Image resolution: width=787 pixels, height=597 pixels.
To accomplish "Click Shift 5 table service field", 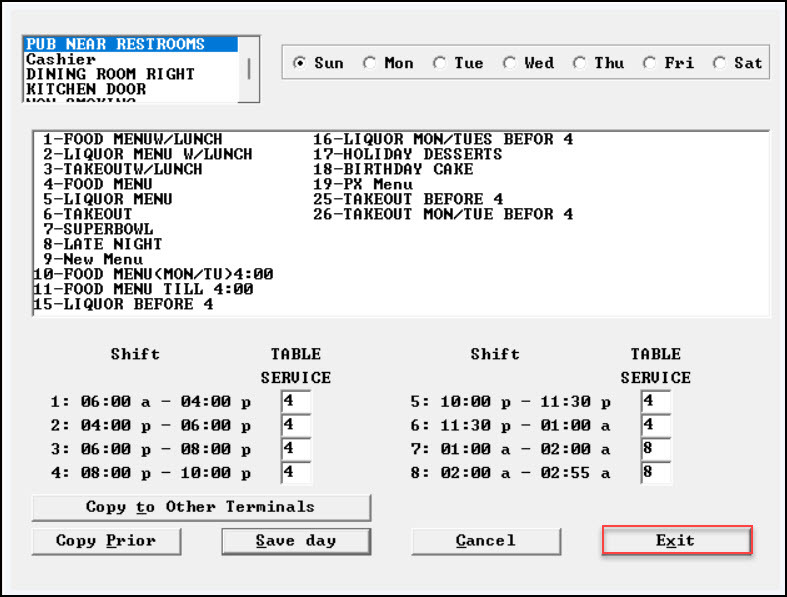I will coord(655,401).
